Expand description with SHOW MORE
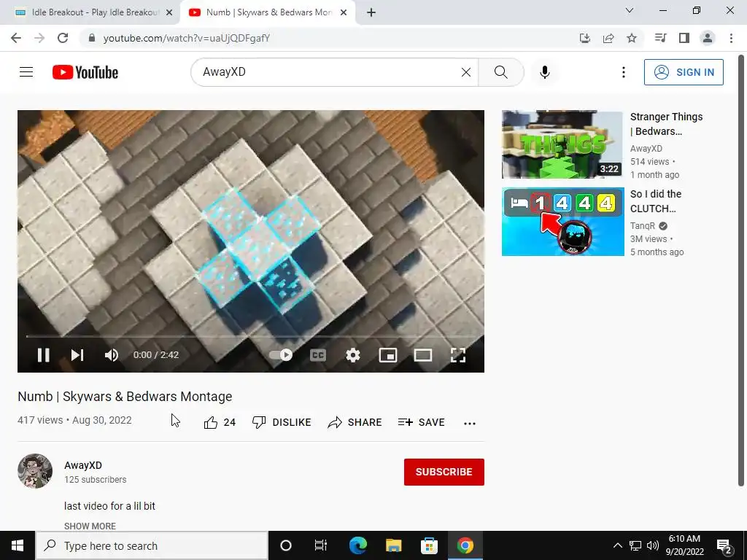This screenshot has width=747, height=560. tap(90, 526)
